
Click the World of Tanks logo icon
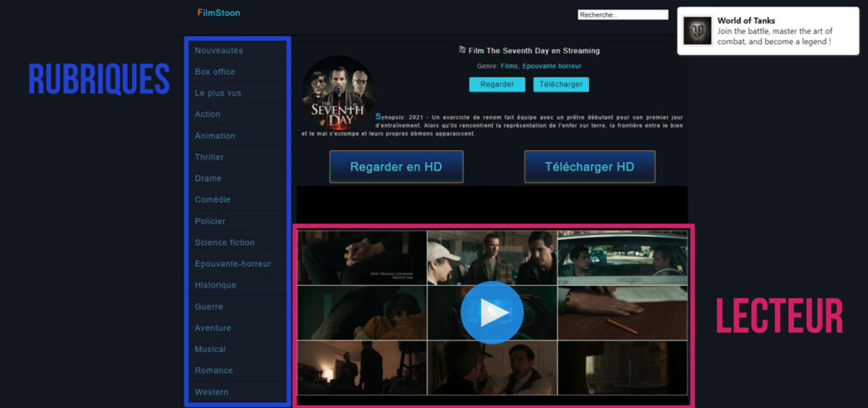click(x=697, y=31)
